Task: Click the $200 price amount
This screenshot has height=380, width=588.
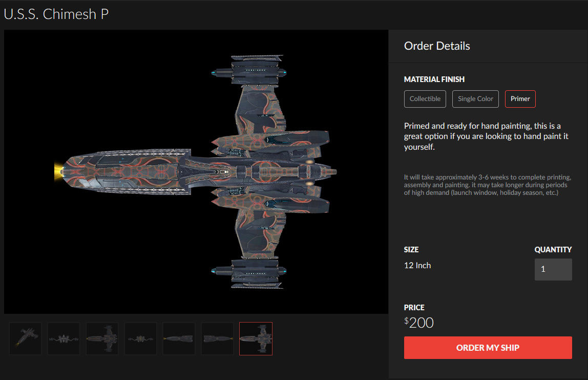Action: [419, 323]
